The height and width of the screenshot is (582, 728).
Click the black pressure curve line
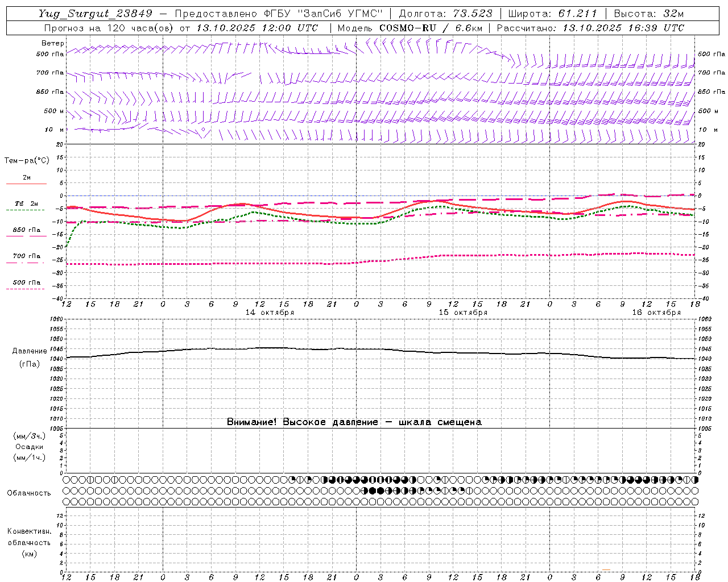[380, 350]
